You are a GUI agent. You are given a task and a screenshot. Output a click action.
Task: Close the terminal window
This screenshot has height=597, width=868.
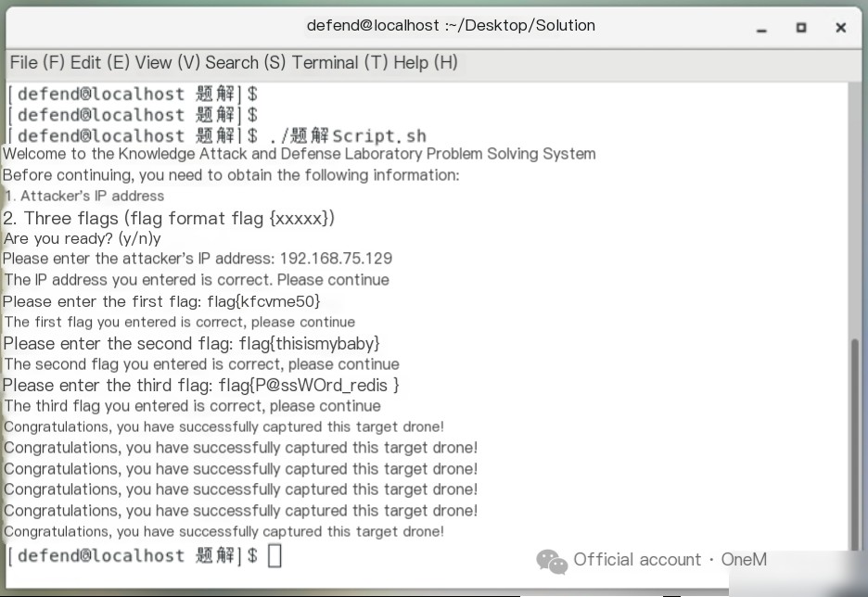pos(840,27)
